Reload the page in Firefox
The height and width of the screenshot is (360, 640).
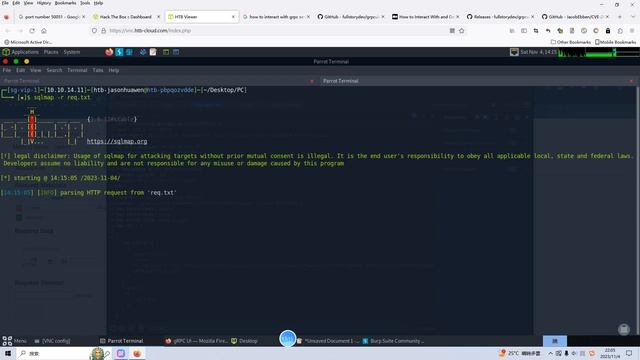(x=32, y=31)
